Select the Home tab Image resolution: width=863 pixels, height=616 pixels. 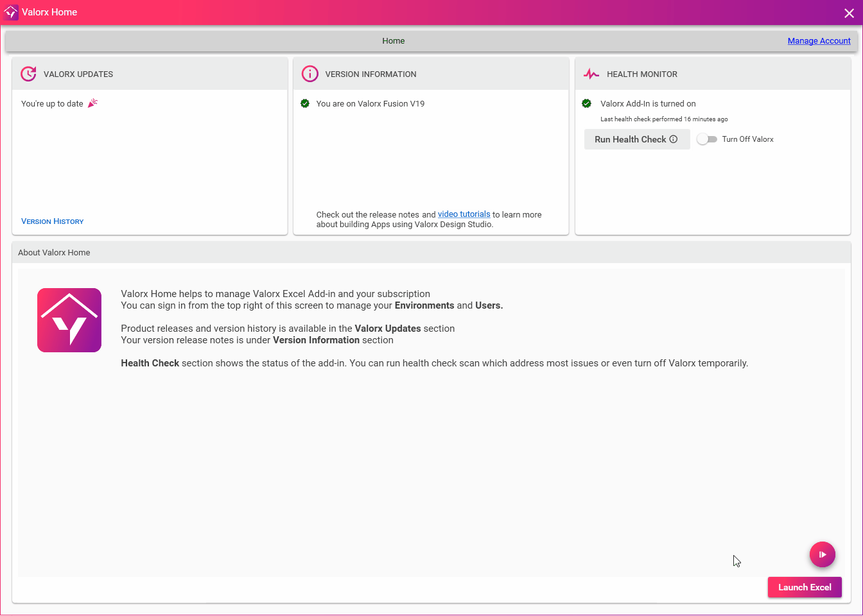pyautogui.click(x=393, y=40)
